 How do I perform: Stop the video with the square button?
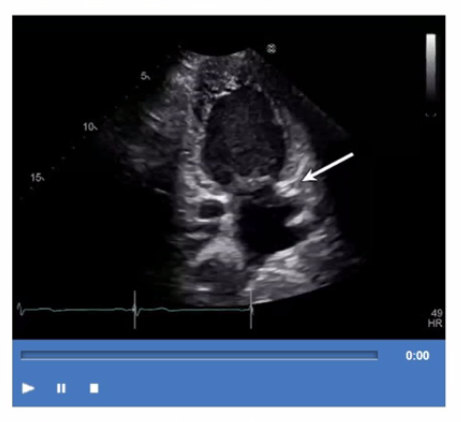point(94,388)
